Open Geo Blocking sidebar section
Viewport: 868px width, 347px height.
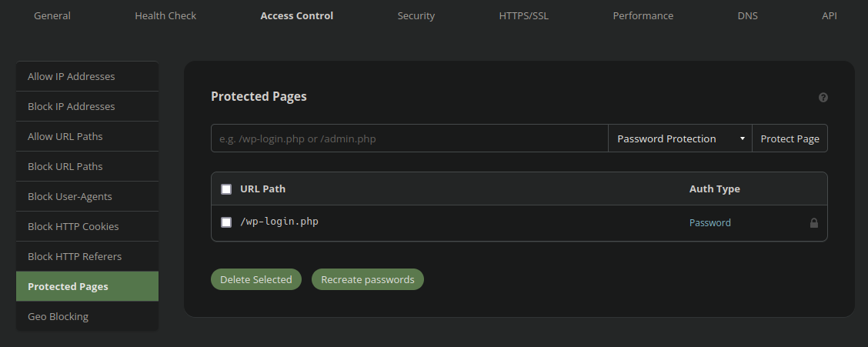click(88, 316)
